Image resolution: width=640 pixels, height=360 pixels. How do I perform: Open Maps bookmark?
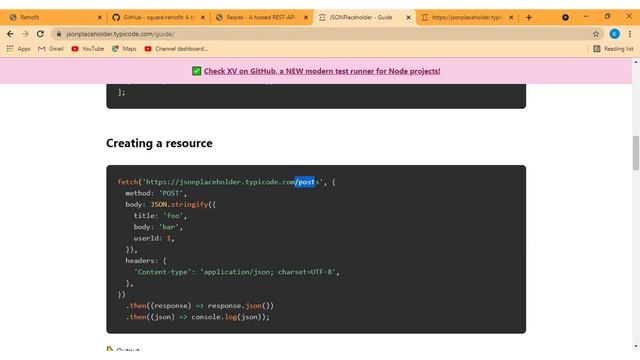(124, 49)
